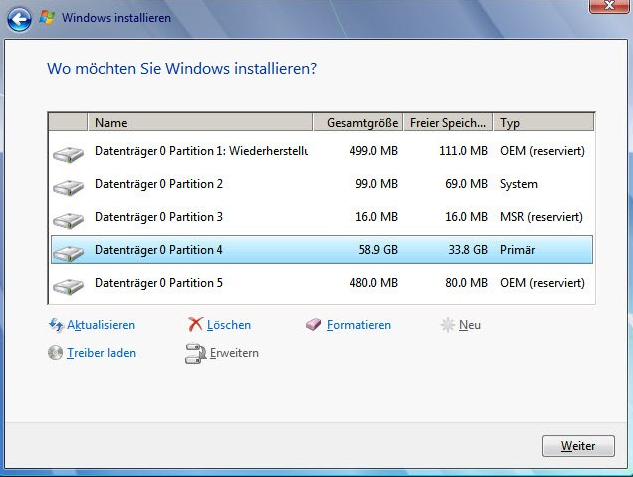Format the partition with the Formatieren link
This screenshot has width=633, height=477.
[359, 325]
